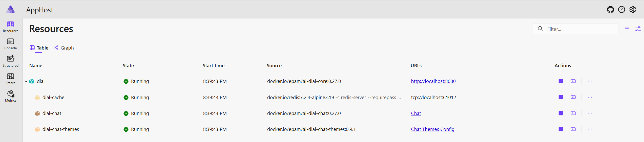Stop the dial-chat-themes resource
644x142 pixels.
tap(561, 129)
